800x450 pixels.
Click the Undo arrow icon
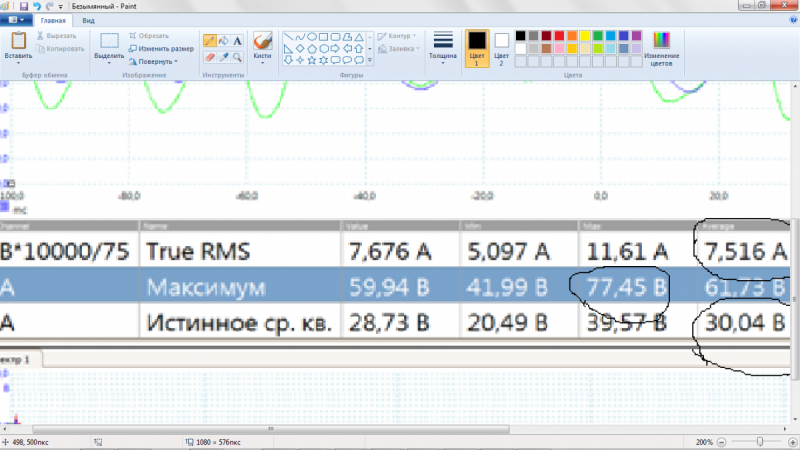click(37, 6)
